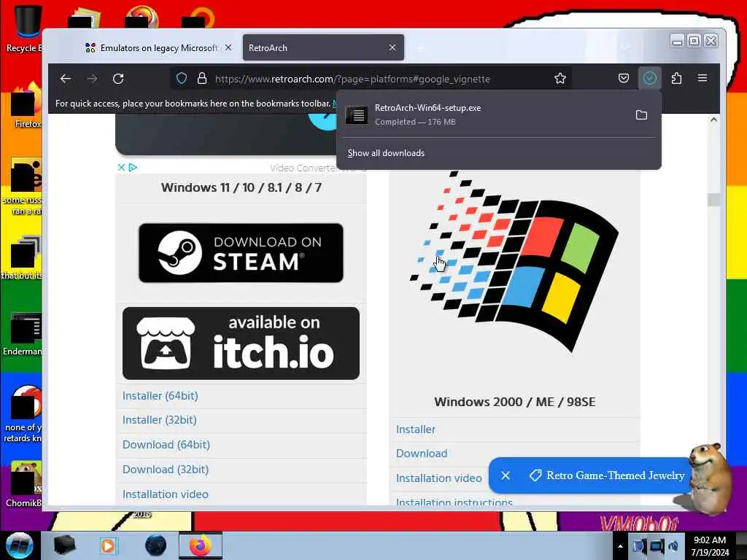The height and width of the screenshot is (560, 747).
Task: Click the page scrollbar thumb
Action: [x=713, y=200]
